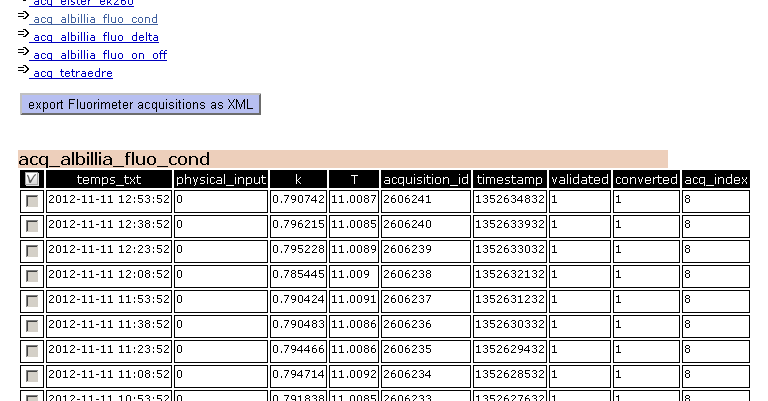
Task: Click the acquisition_id column header
Action: 426,179
